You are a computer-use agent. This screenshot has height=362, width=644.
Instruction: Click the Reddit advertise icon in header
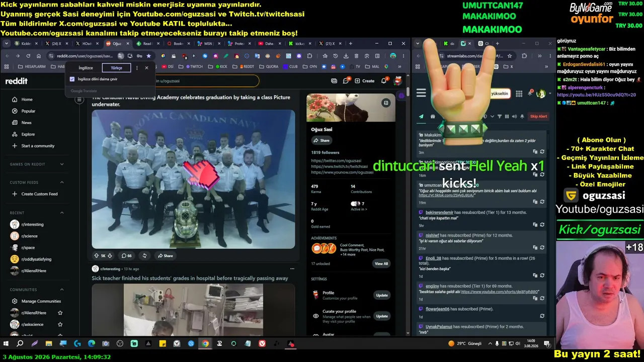tap(334, 81)
